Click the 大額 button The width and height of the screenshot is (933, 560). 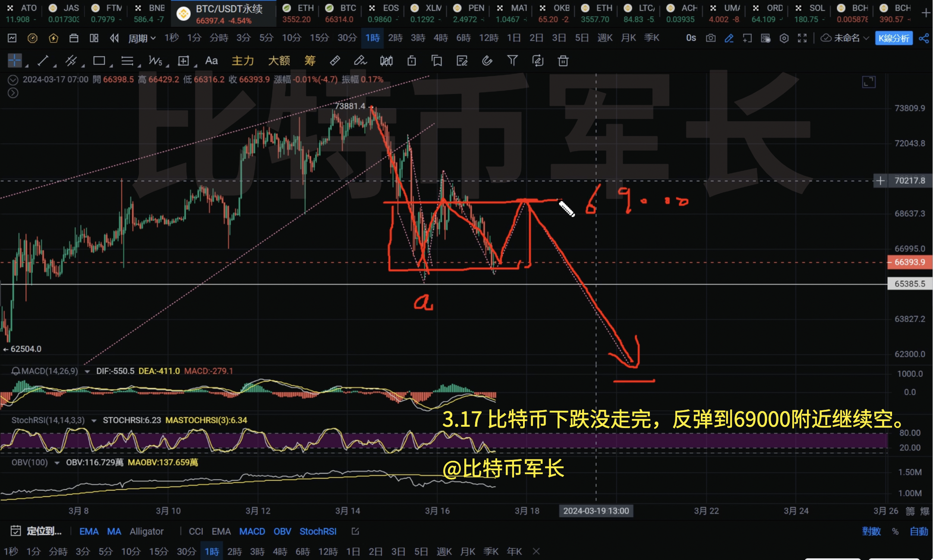pos(279,61)
